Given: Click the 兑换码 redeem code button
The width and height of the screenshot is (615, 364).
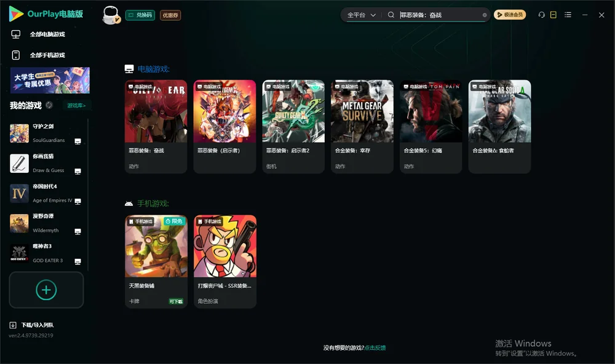Looking at the screenshot, I should coord(140,15).
